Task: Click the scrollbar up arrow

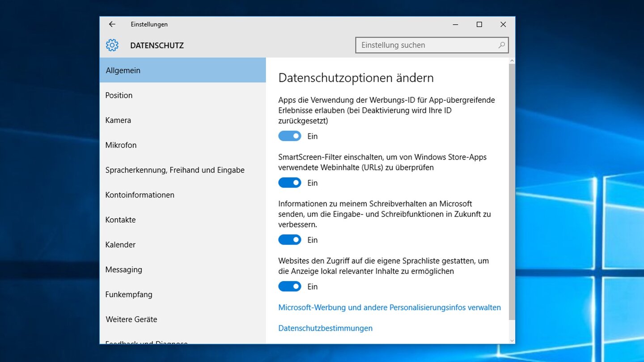Action: click(512, 60)
